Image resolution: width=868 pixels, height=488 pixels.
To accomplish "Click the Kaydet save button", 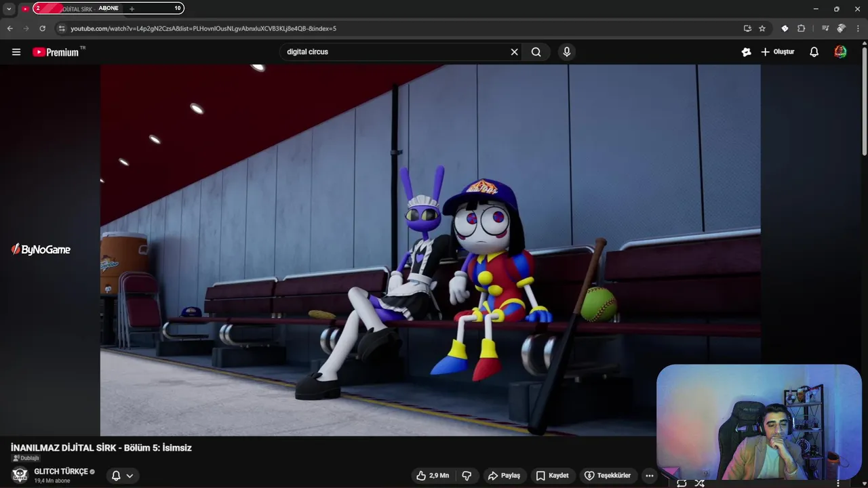I will pyautogui.click(x=552, y=476).
